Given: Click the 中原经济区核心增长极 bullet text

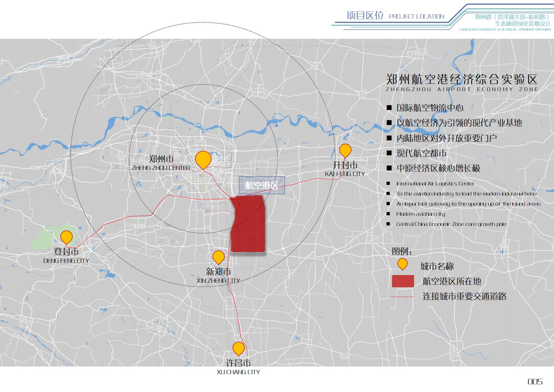Looking at the screenshot, I should pos(438,168).
